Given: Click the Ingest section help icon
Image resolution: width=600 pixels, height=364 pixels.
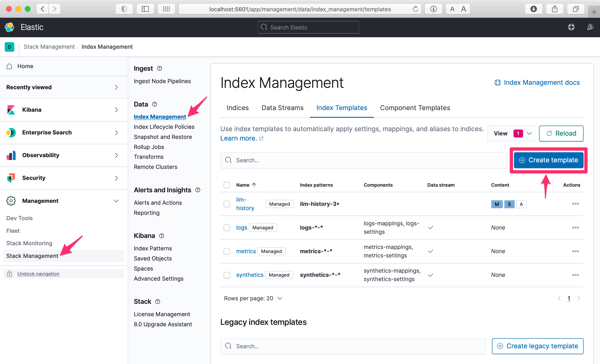Looking at the screenshot, I should (159, 69).
